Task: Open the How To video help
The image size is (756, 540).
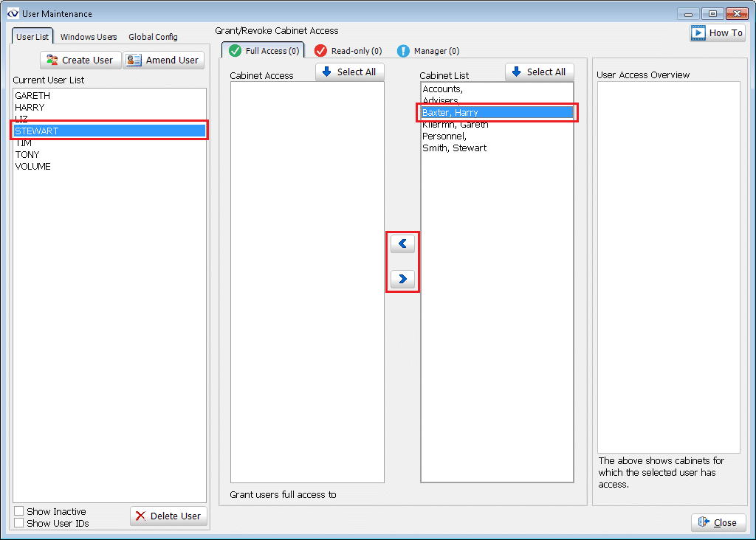Action: tap(718, 32)
